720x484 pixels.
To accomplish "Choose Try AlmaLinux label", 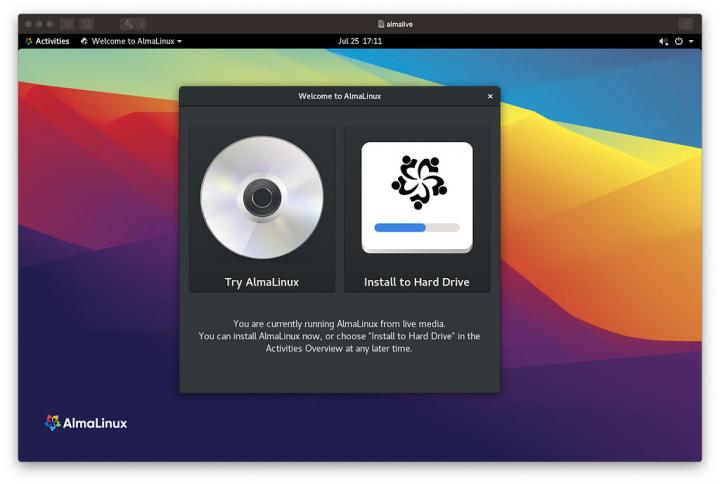I will coord(262,282).
